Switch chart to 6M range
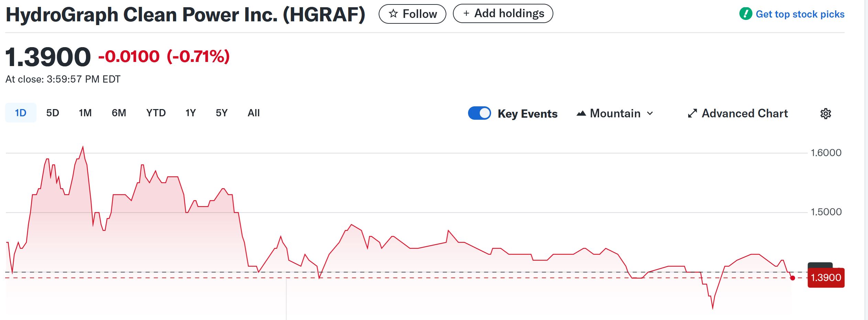 (119, 113)
